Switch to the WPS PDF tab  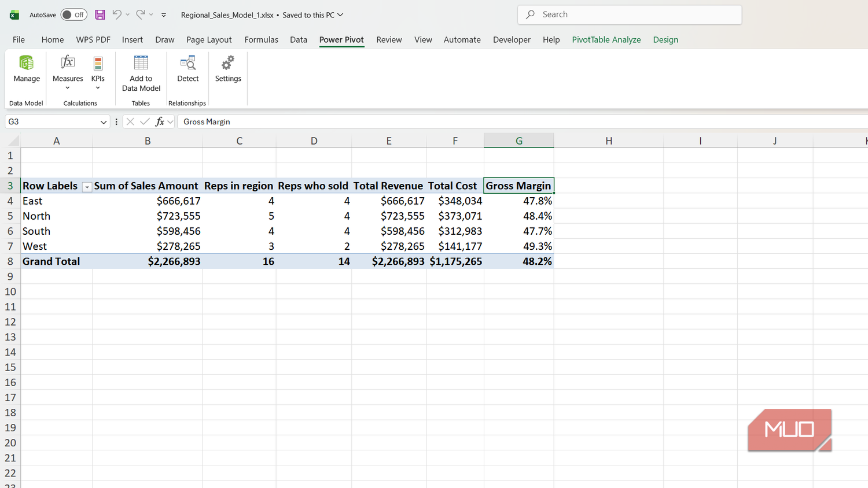tap(93, 39)
